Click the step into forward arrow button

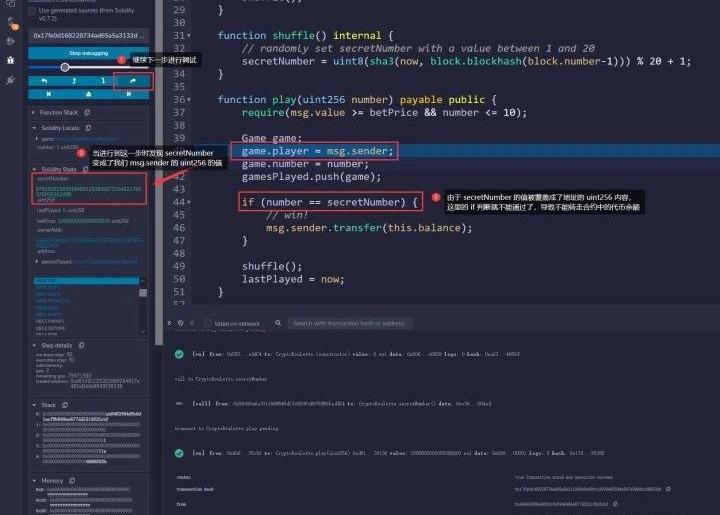click(x=104, y=81)
